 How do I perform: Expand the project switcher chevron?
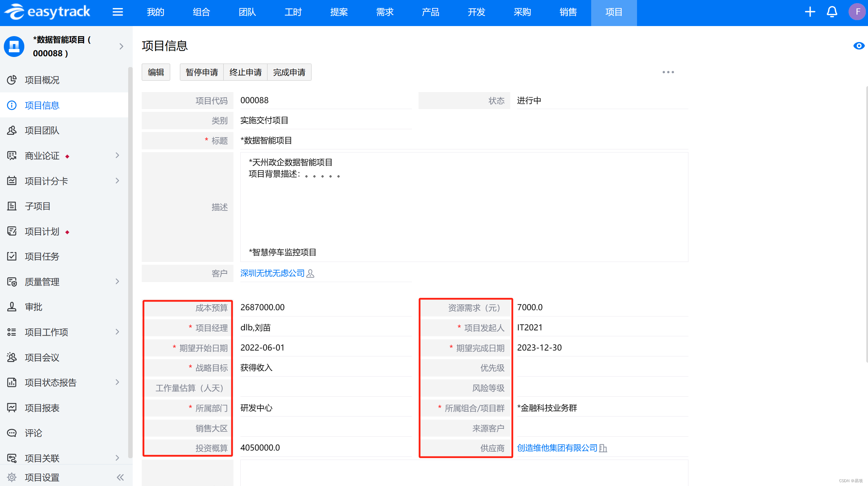click(121, 46)
